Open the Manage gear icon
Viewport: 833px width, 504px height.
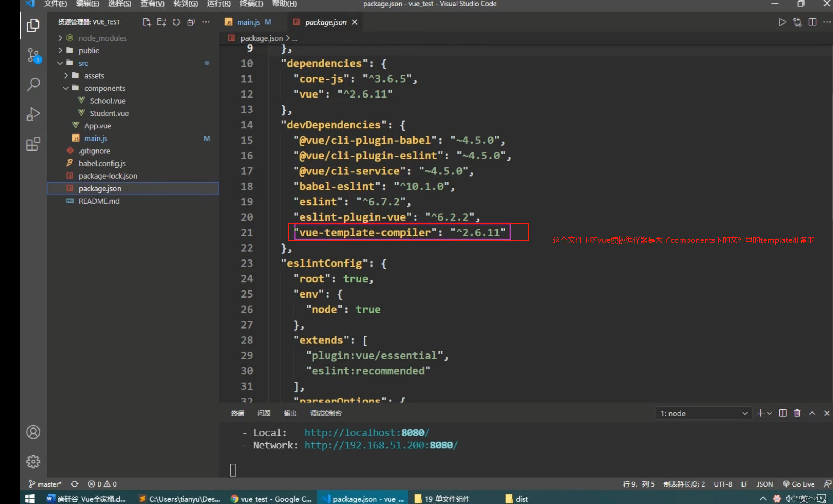[x=33, y=462]
